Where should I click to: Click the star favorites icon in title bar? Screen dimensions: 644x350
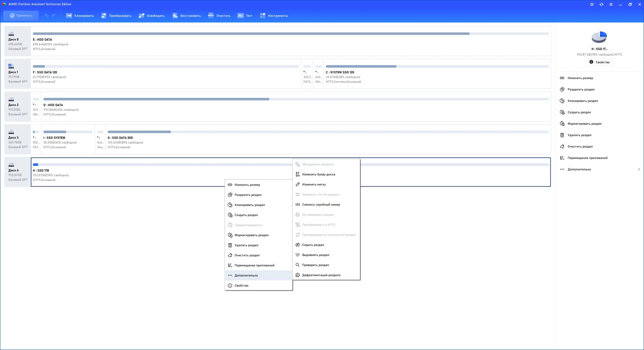coord(592,4)
